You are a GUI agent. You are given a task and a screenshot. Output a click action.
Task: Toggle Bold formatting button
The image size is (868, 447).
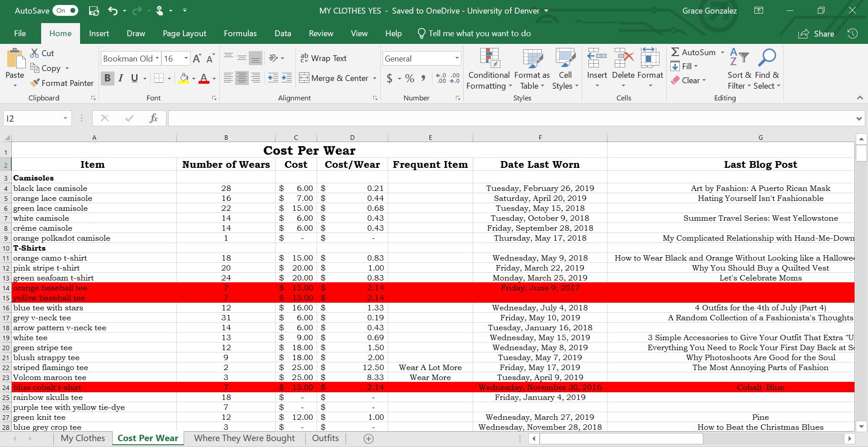click(x=107, y=78)
